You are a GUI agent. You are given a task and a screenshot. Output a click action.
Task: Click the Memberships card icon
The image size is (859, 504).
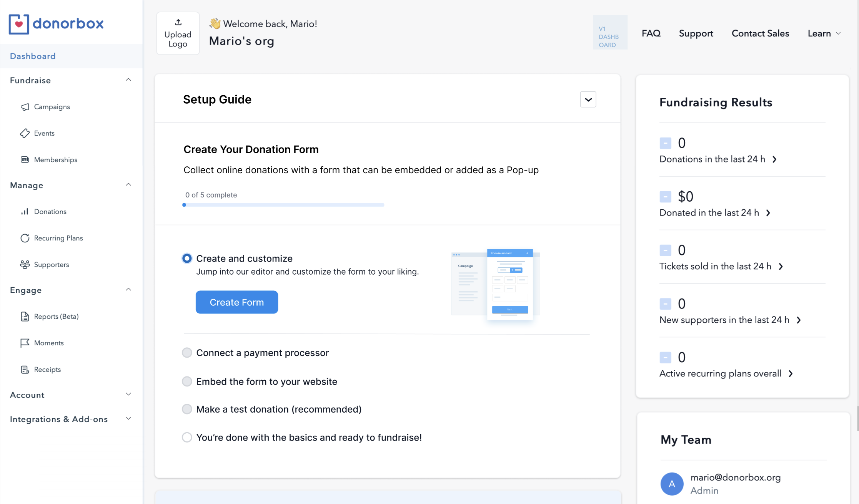25,160
